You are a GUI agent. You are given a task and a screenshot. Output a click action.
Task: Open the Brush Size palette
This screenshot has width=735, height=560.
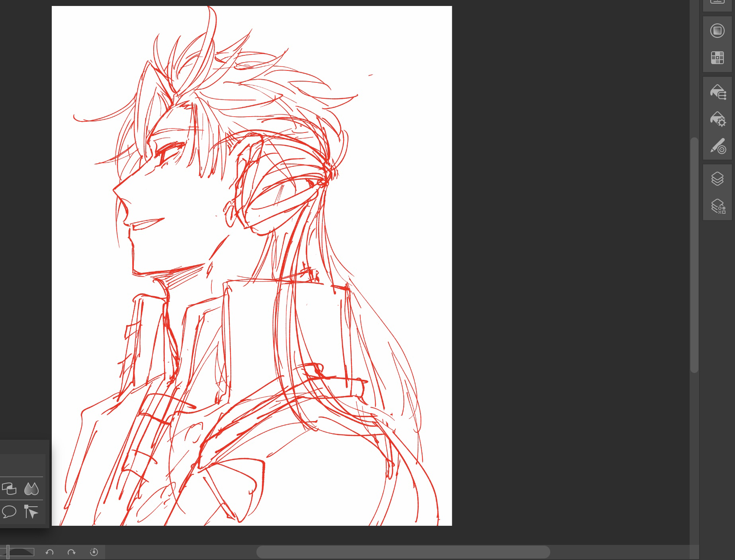click(717, 146)
